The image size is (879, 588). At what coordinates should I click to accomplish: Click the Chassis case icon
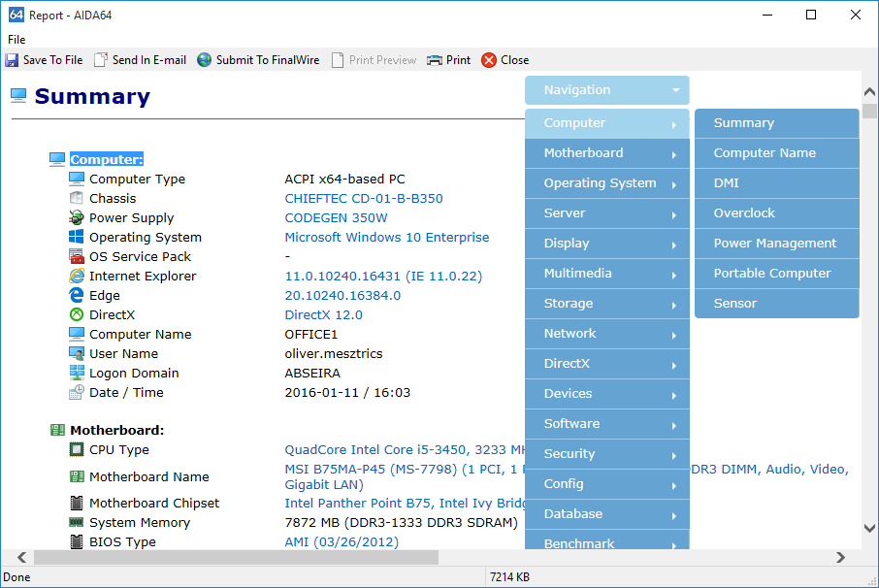pyautogui.click(x=77, y=198)
